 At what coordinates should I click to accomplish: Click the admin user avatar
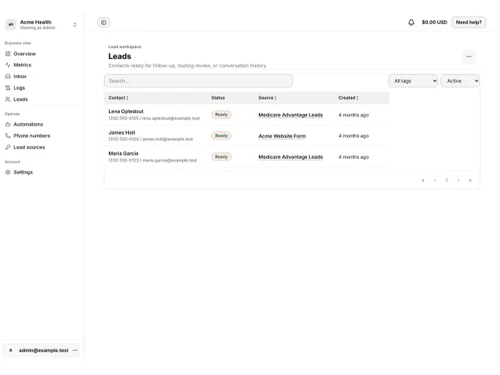click(11, 350)
